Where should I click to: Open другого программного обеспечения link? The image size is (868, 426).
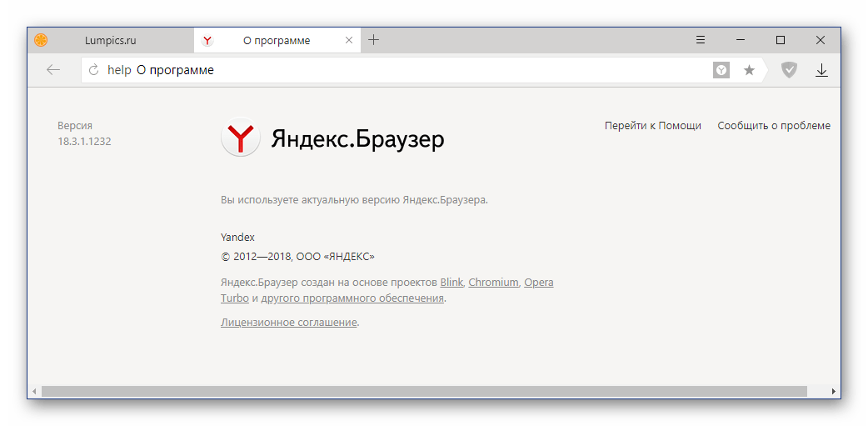tap(352, 298)
